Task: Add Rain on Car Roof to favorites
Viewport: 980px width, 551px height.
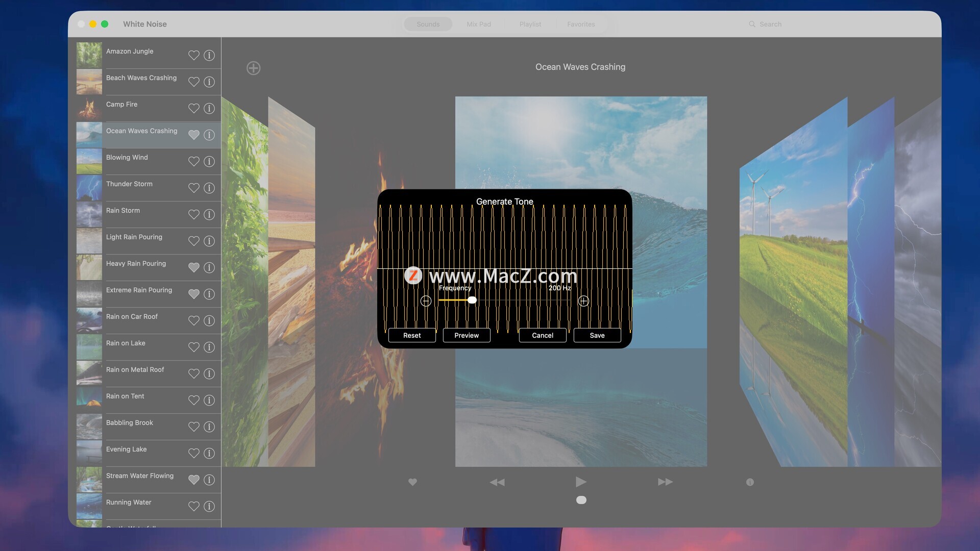Action: click(193, 320)
